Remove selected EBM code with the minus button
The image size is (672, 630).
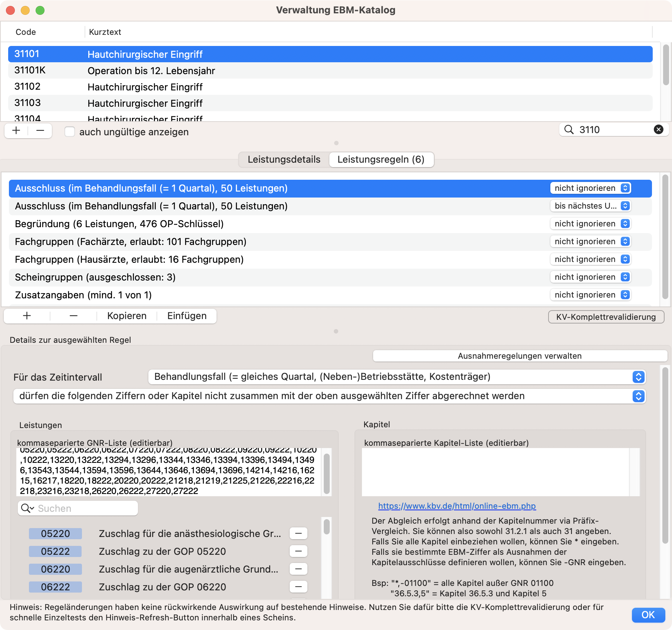(x=40, y=131)
